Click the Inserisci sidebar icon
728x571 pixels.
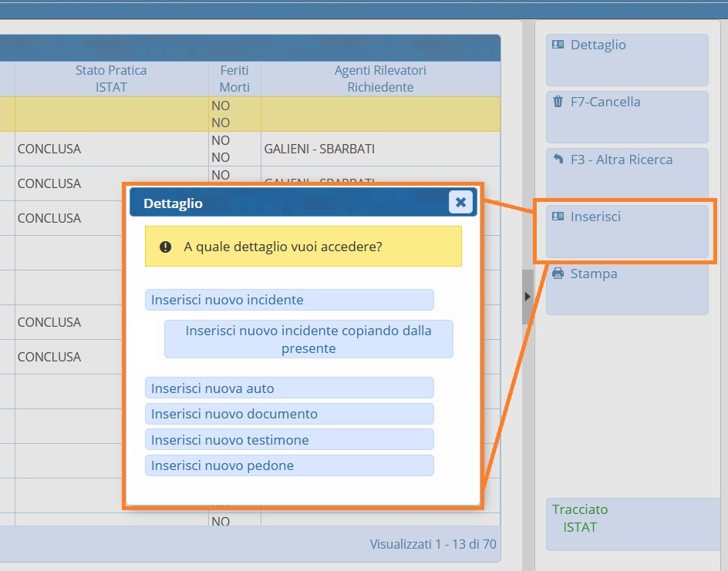(x=558, y=217)
